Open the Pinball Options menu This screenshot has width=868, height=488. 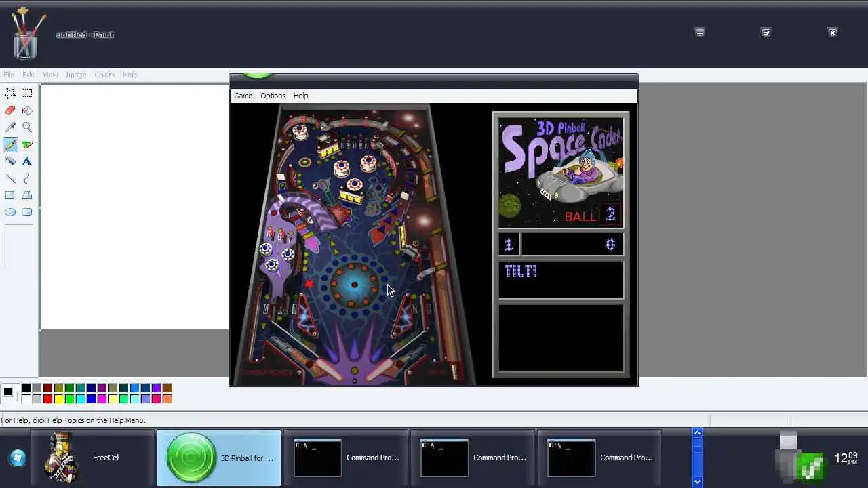pos(273,96)
